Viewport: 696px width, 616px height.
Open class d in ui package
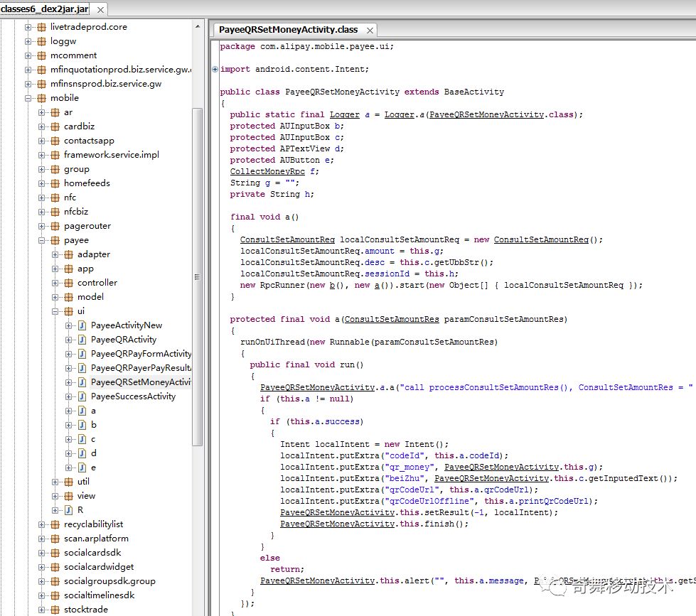[x=94, y=453]
